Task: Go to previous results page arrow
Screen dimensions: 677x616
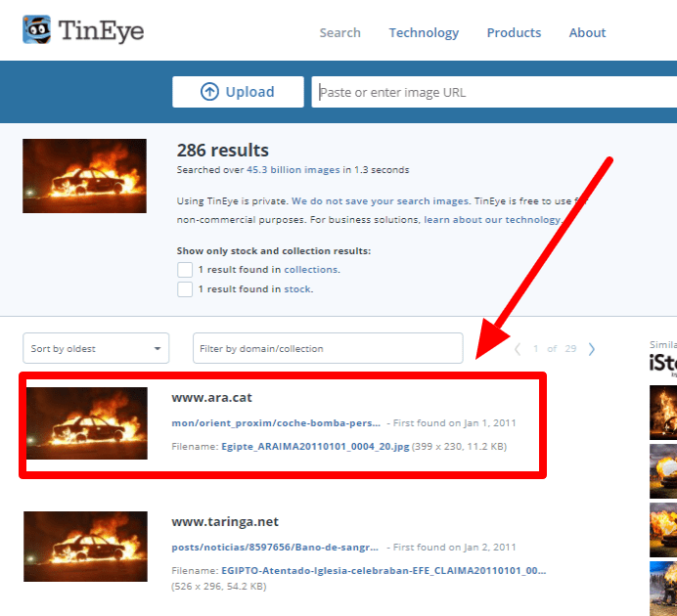Action: (x=518, y=349)
